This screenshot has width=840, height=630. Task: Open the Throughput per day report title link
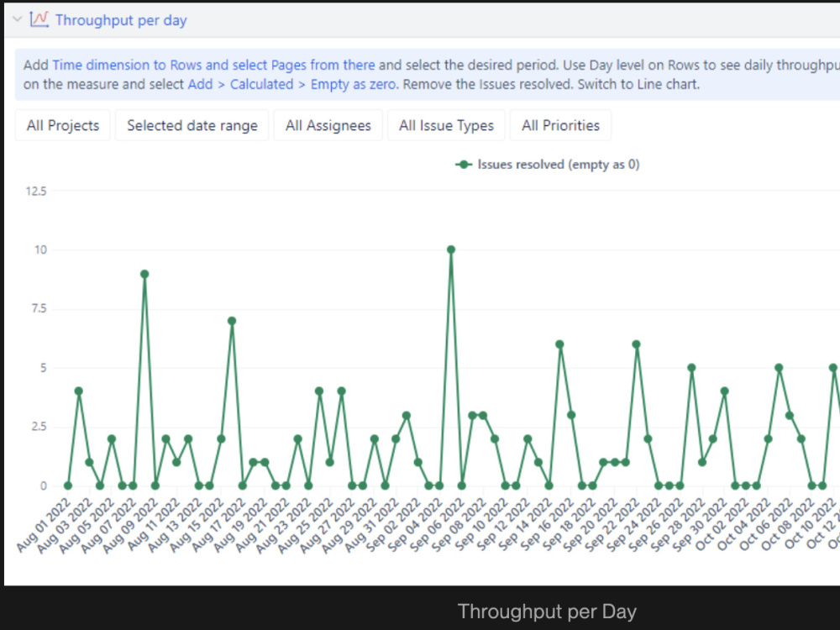tap(121, 20)
